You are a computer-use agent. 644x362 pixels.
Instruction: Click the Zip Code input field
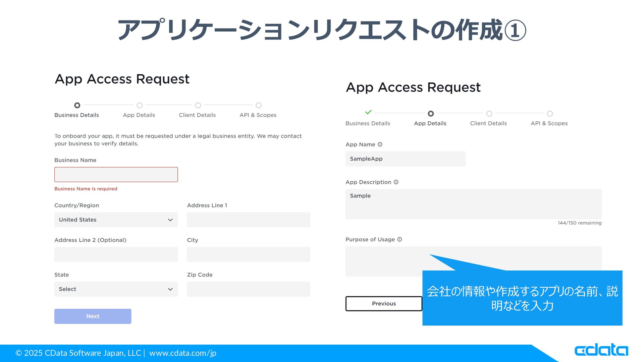tap(248, 289)
